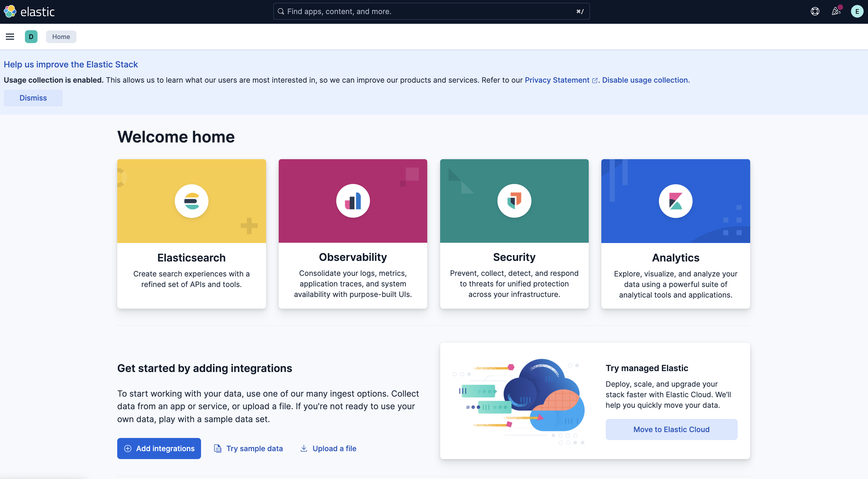
Task: Click the plus icon inside Add integrations
Action: 128,448
